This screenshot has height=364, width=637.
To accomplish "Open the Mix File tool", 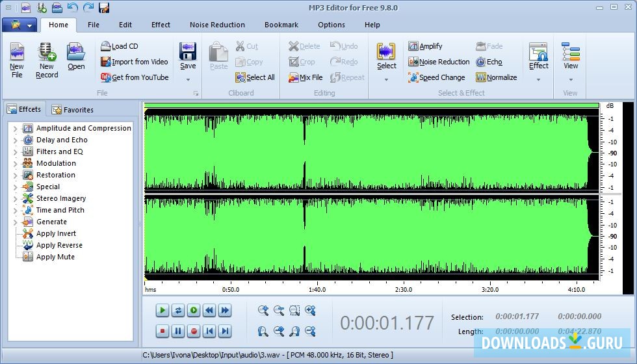I will pyautogui.click(x=305, y=77).
